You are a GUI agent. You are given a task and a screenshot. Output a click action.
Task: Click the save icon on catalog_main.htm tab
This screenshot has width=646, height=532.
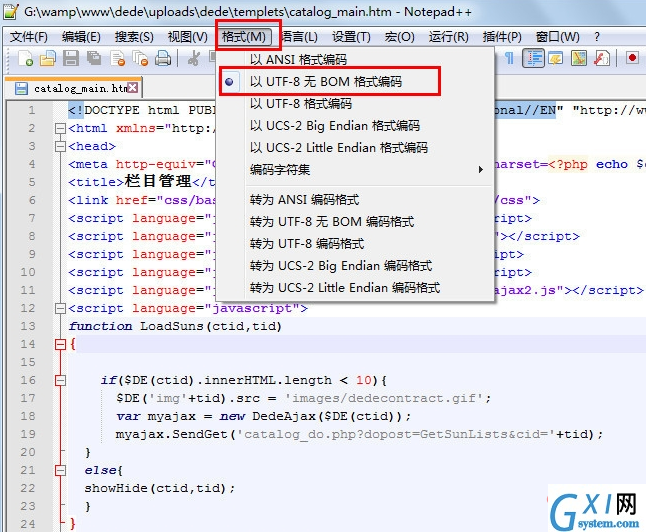tap(21, 88)
